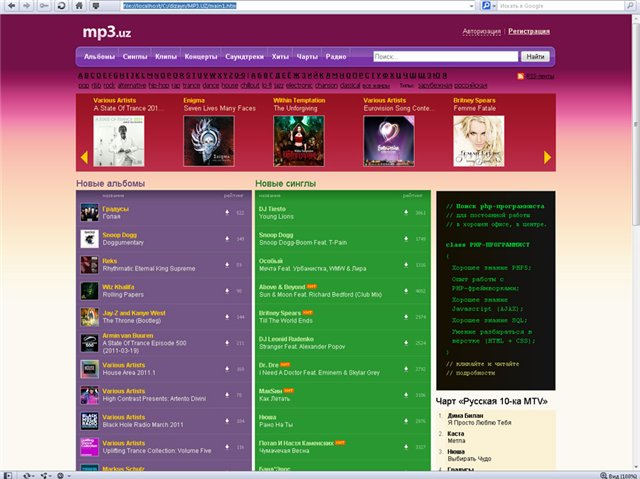Open Нюша Выбирать Чудо chart entry
The width and height of the screenshot is (640, 479).
coord(469,455)
